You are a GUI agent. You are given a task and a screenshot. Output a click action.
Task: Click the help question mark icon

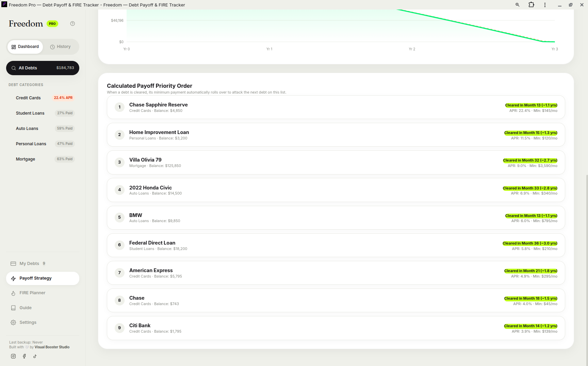pos(72,24)
